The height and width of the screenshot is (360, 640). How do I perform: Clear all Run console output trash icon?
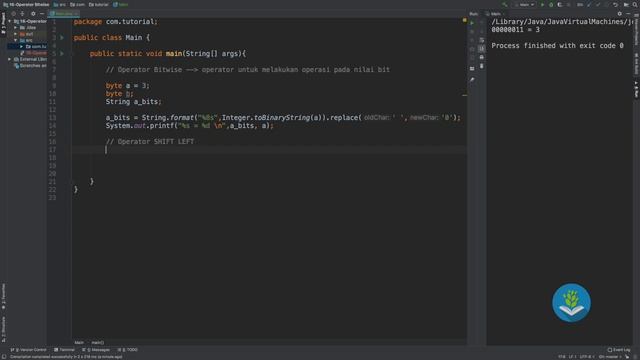tap(482, 66)
